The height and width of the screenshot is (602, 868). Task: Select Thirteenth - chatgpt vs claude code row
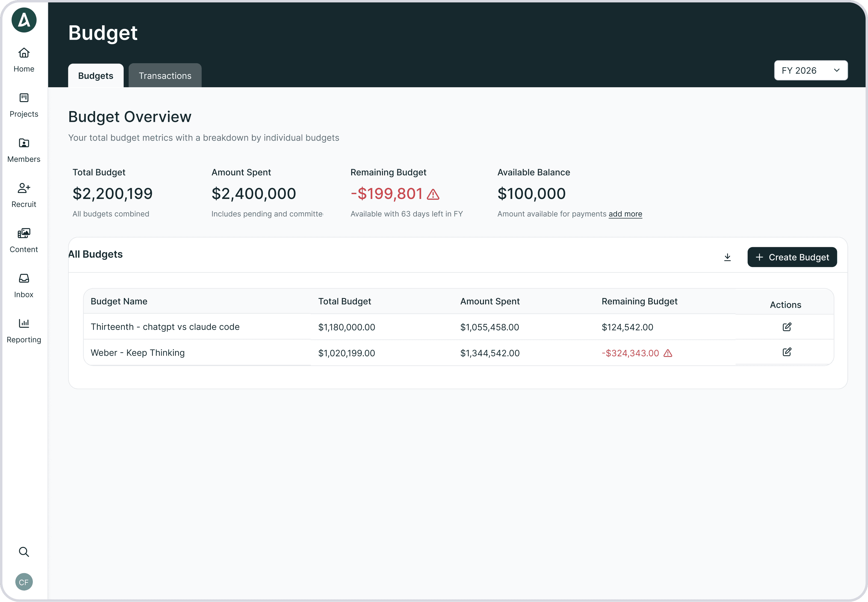tap(165, 327)
